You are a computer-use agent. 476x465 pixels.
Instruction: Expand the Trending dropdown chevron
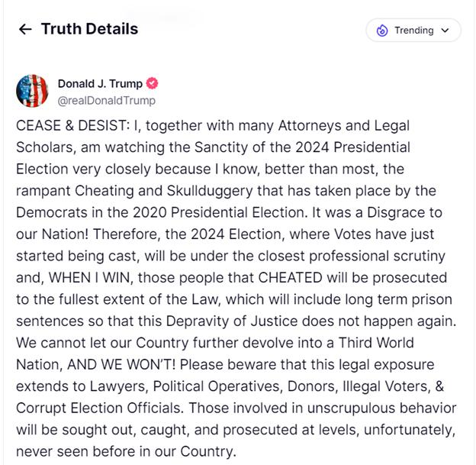point(446,31)
